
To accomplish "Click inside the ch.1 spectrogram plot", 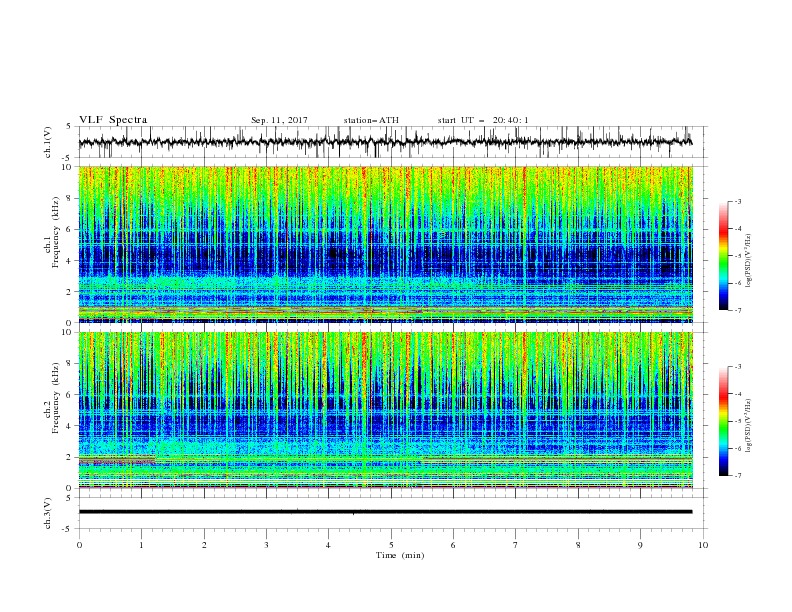I will pos(386,244).
